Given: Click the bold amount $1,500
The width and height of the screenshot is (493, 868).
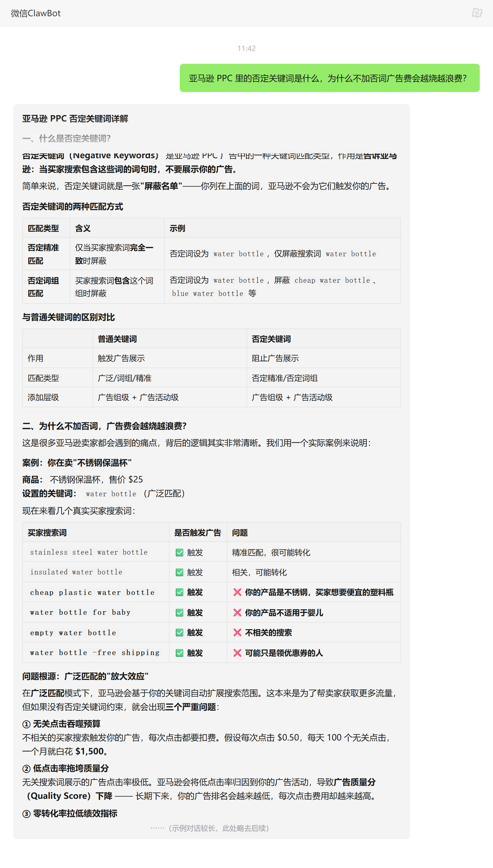Looking at the screenshot, I should (x=89, y=751).
